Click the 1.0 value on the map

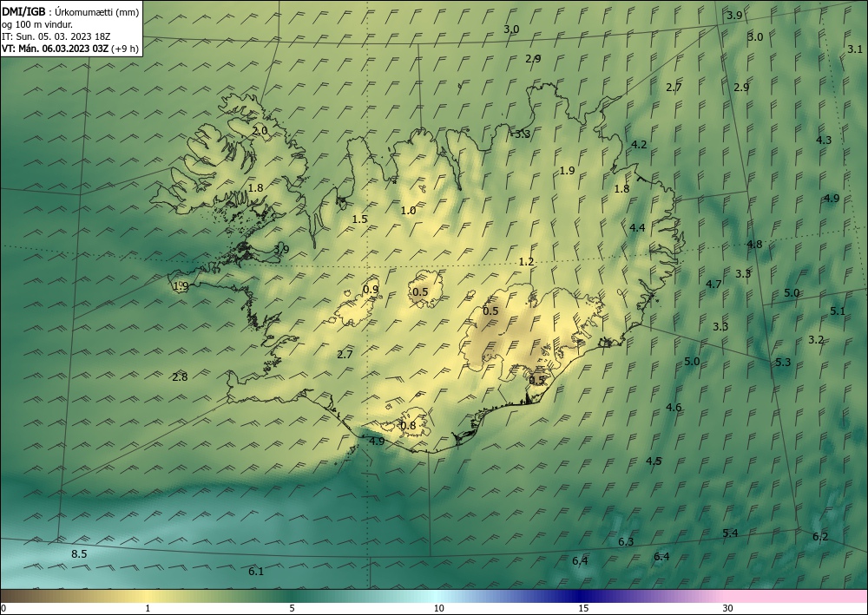point(408,210)
